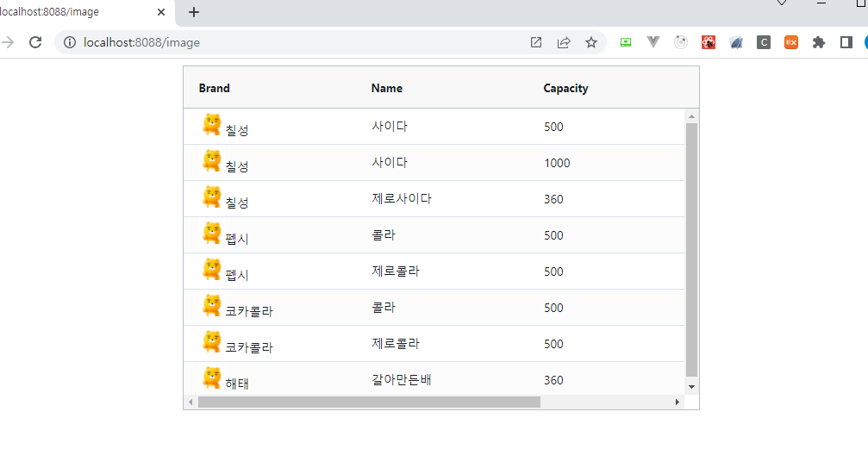This screenshot has height=468, width=868.
Task: Open the green screen-capture extension
Action: 626,42
